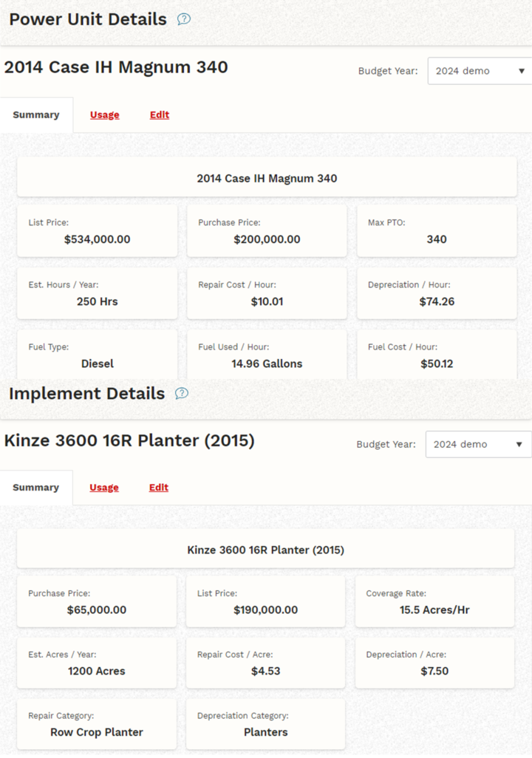Click the Repair Cost per Acre $4.53 value
532x758 pixels.
pos(265,671)
